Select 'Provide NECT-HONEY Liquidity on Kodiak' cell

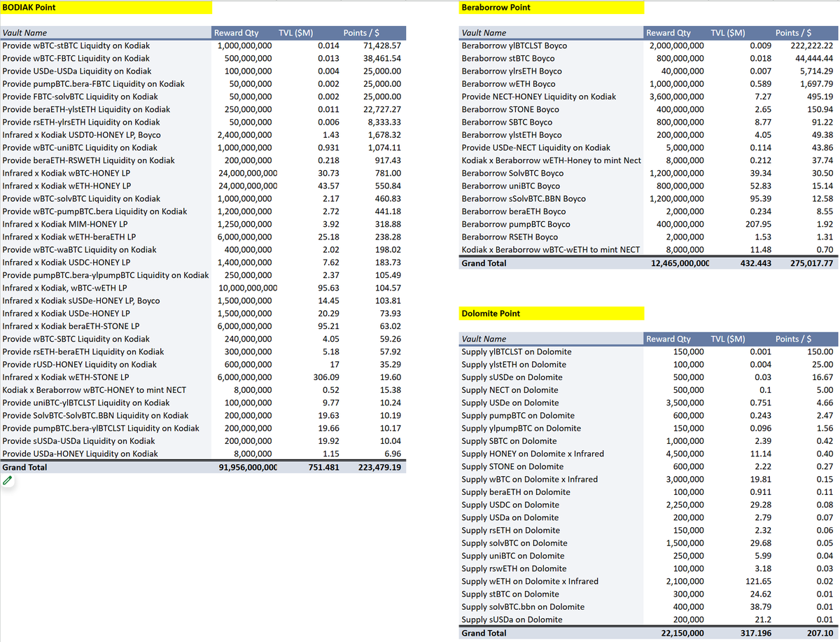(x=539, y=97)
